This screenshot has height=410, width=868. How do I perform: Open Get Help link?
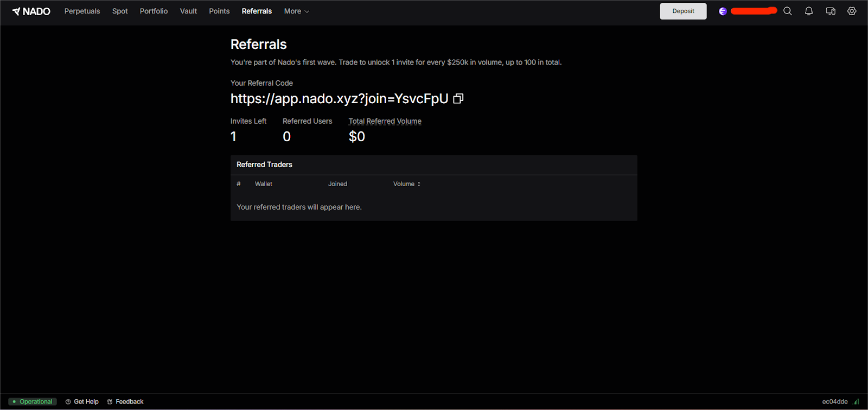click(x=82, y=402)
